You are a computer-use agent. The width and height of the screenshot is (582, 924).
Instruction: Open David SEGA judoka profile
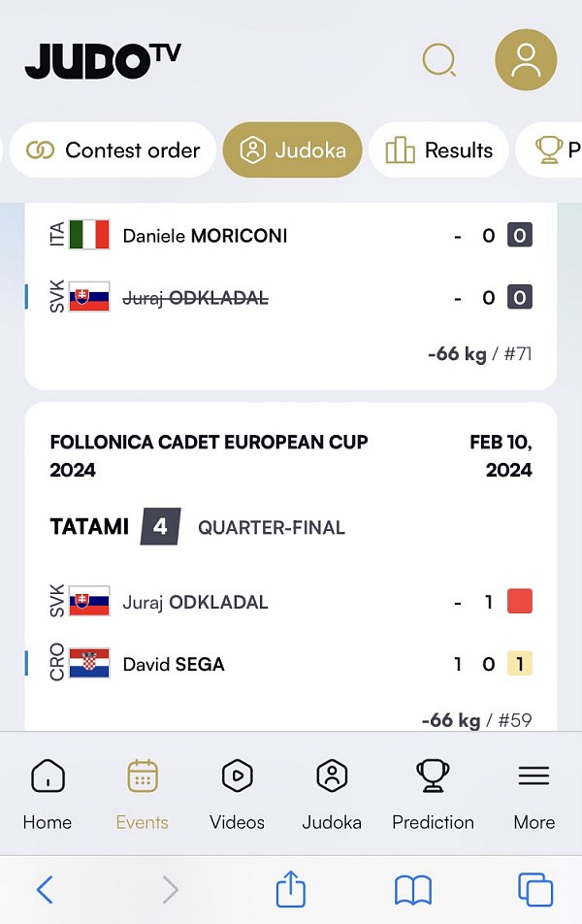click(x=174, y=664)
